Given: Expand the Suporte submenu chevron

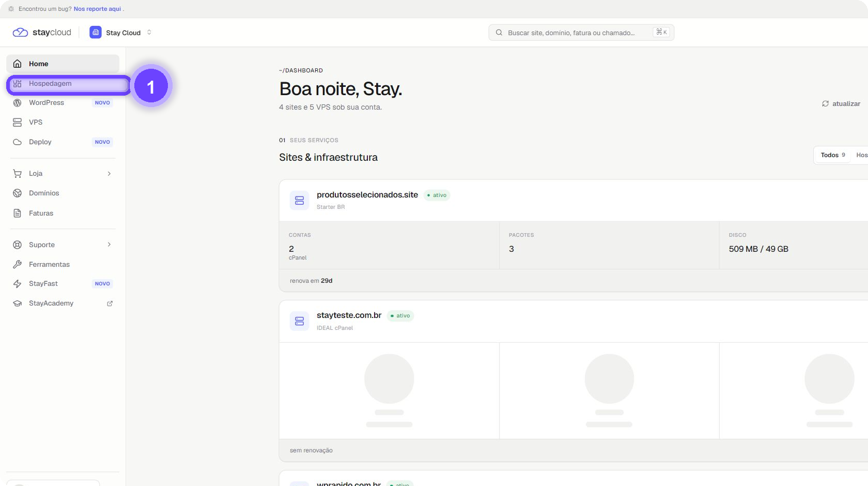Looking at the screenshot, I should click(x=109, y=245).
